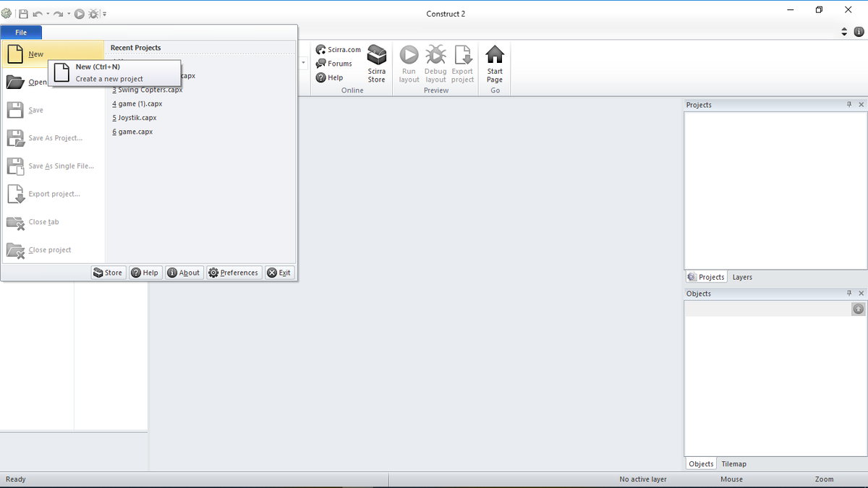Open the undo history dropdown arrow

tap(48, 13)
